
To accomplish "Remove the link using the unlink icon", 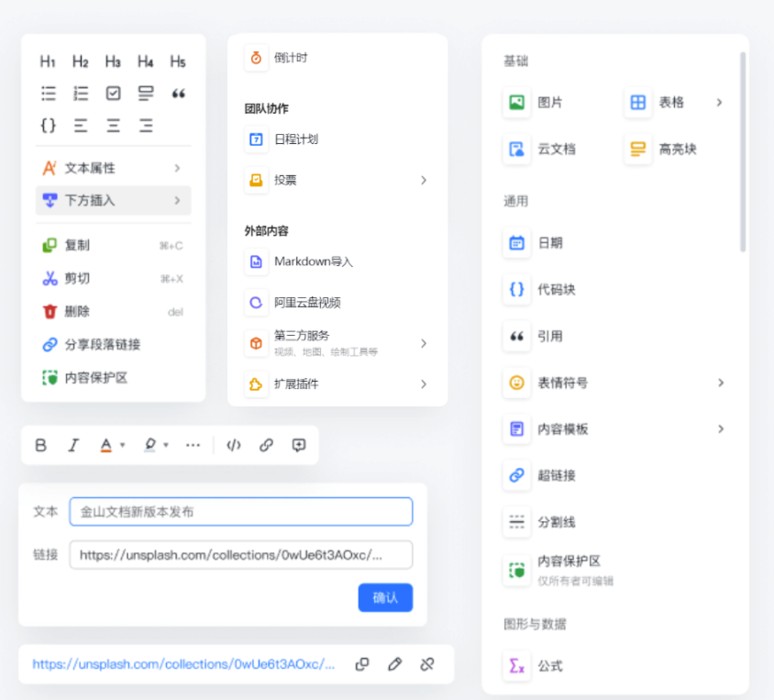I will coord(427,664).
